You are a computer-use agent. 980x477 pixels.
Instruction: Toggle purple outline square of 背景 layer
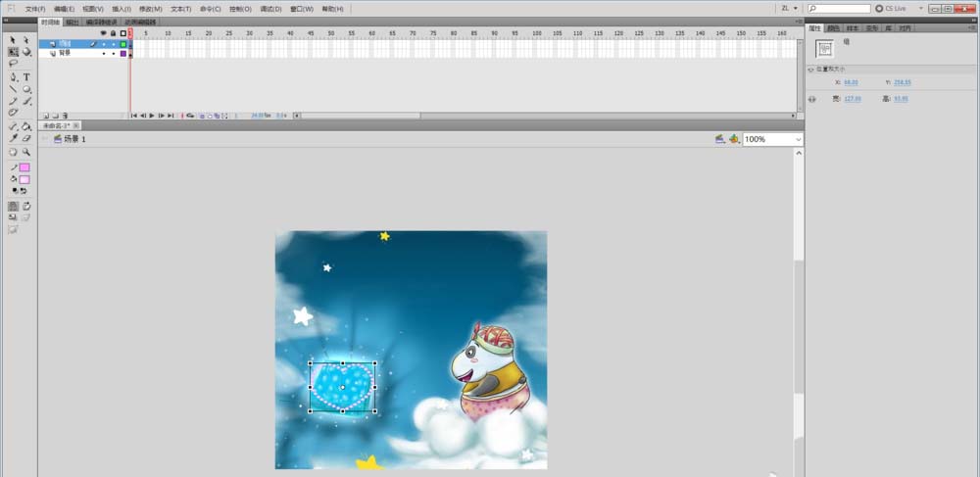coord(123,54)
